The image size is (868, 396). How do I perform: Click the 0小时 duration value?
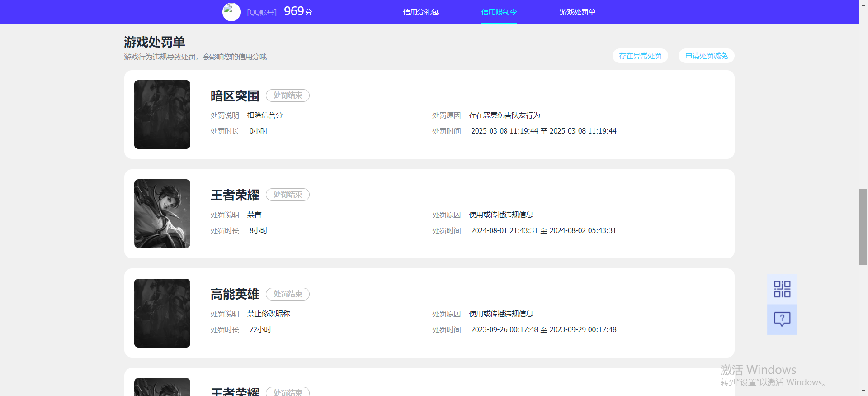(x=259, y=131)
